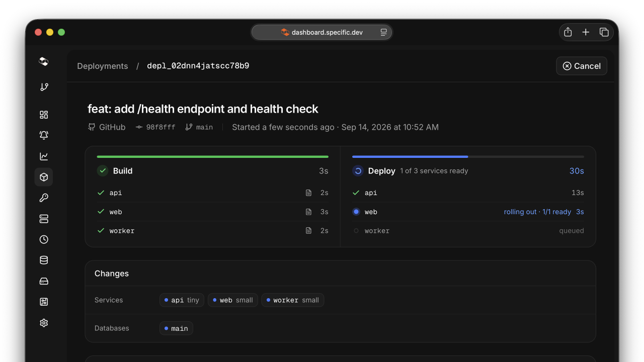Open the storage drive icon in the sidebar
This screenshot has height=362, width=644.
click(44, 281)
